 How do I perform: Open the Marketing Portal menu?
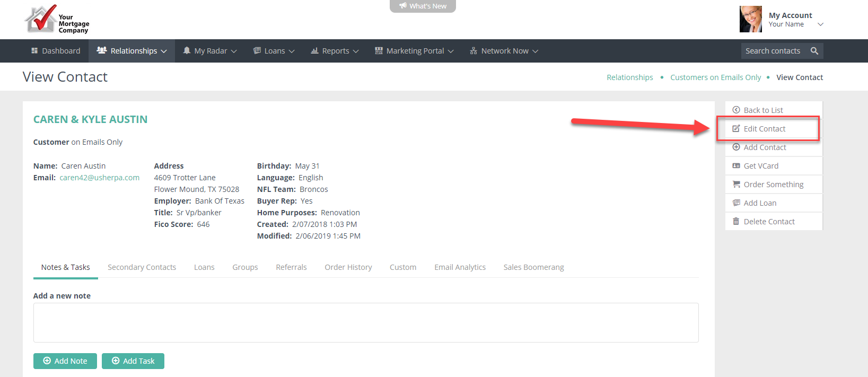[414, 51]
